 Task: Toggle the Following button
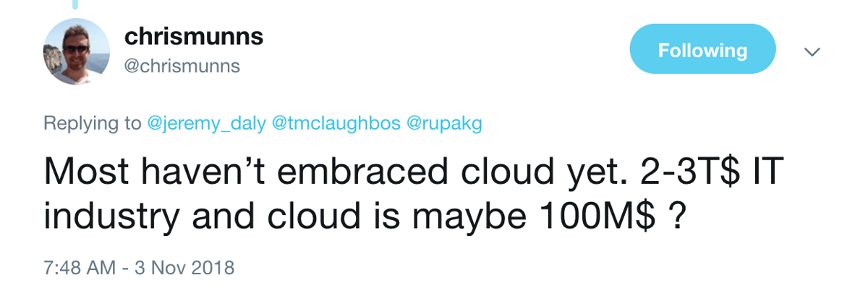pos(702,50)
